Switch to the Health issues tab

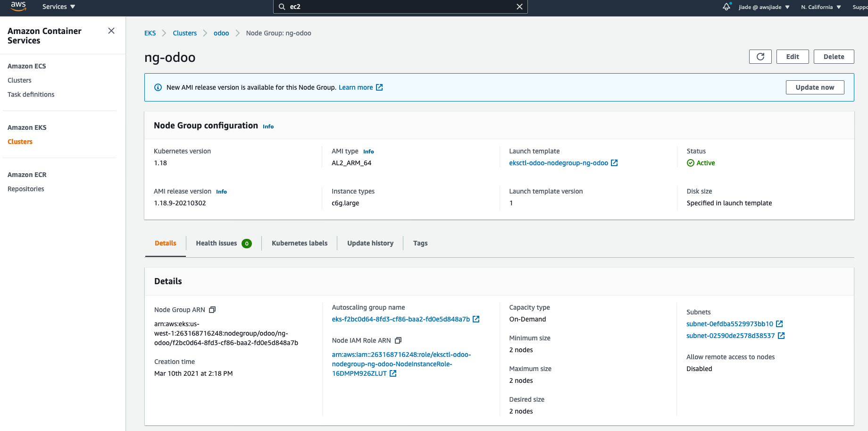(x=223, y=243)
